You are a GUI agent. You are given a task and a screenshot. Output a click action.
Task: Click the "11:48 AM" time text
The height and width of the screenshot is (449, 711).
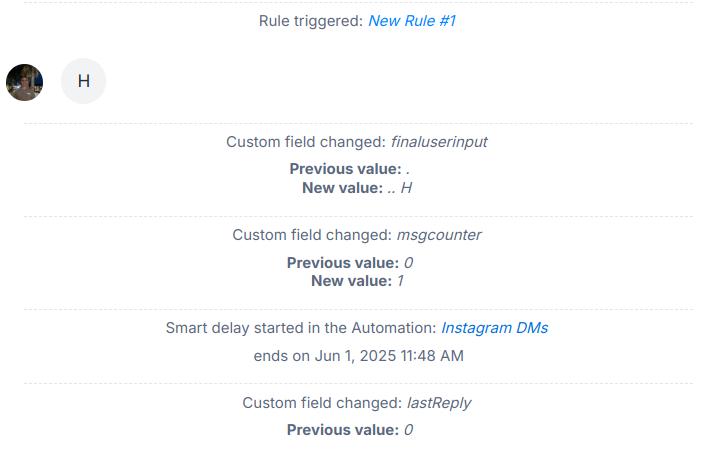(x=432, y=356)
